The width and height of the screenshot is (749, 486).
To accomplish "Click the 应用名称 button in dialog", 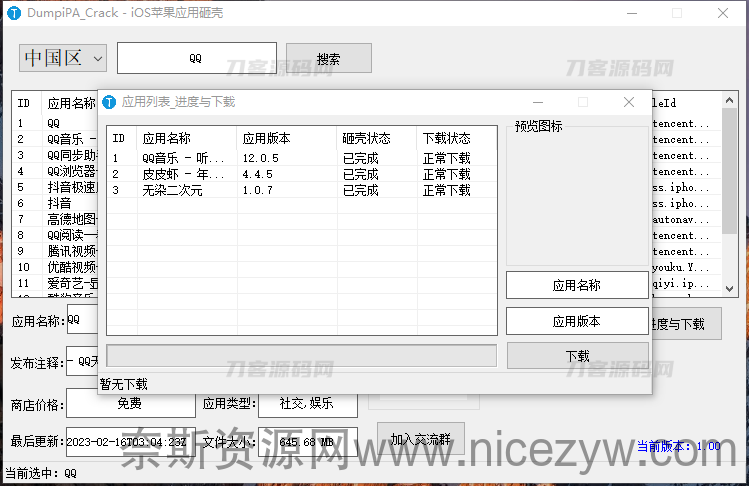I will pos(577,285).
